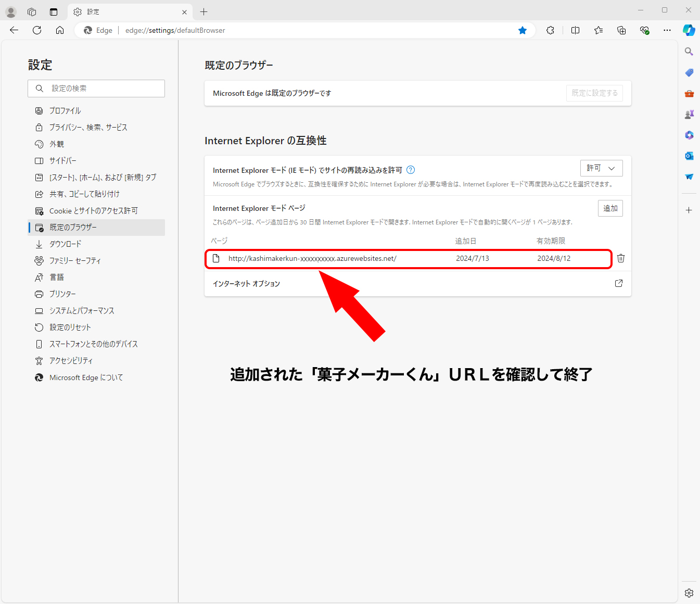Screen dimensions: 700x604
Task: Open 設定のリセット section
Action: (x=96, y=327)
